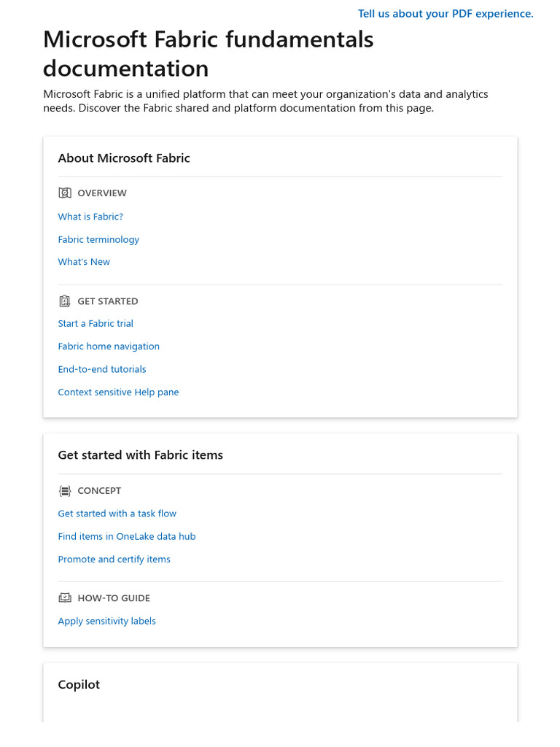
Task: Open the What's New link
Action: (x=84, y=262)
